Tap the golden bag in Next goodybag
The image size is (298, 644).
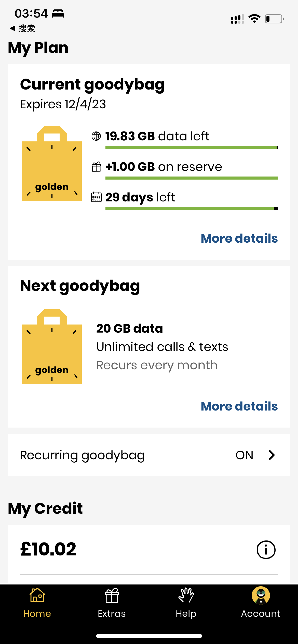point(52,347)
